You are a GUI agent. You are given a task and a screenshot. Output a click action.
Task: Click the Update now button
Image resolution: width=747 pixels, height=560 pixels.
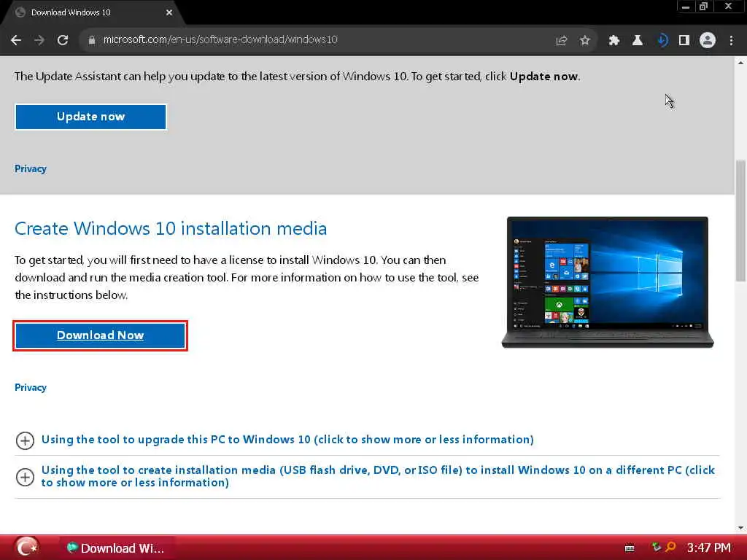coord(90,117)
